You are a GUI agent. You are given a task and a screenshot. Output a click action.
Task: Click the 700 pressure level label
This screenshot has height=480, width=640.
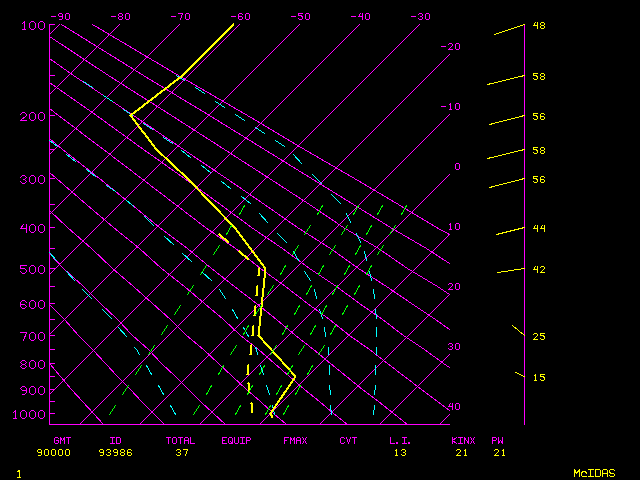[33, 337]
